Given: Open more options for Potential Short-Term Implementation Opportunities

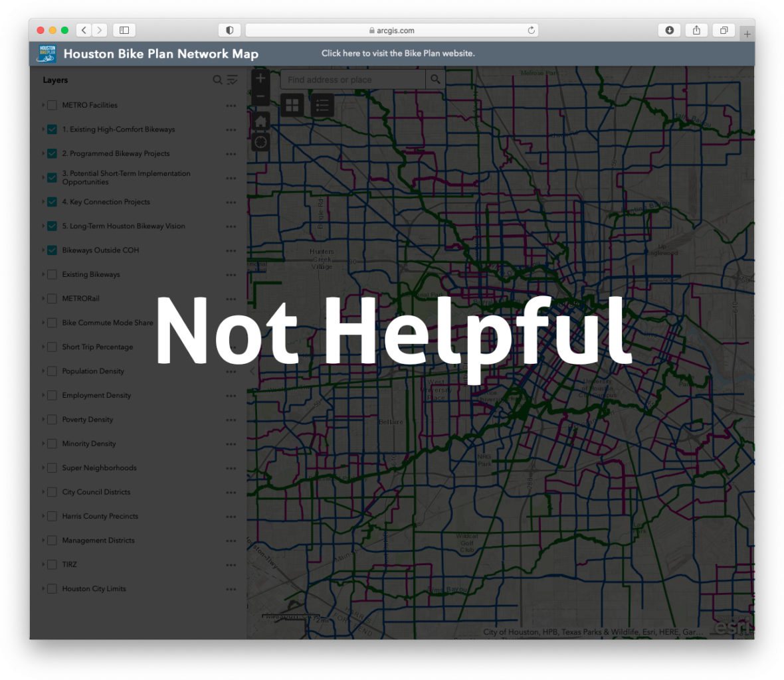Looking at the screenshot, I should 231,179.
